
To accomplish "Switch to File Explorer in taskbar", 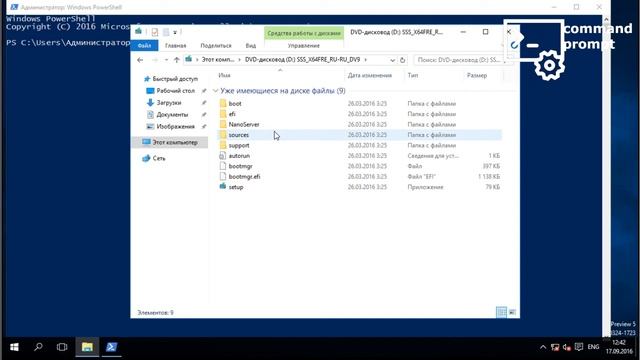I will point(87,347).
